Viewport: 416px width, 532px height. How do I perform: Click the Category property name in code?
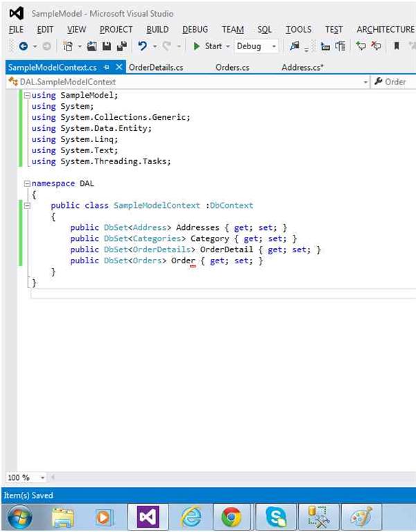click(x=209, y=238)
